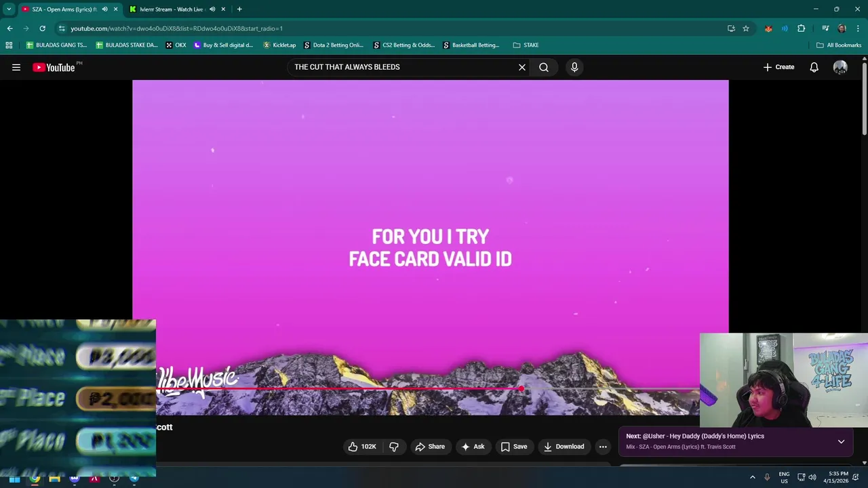This screenshot has width=868, height=488.
Task: Open a new browser tab
Action: click(239, 9)
